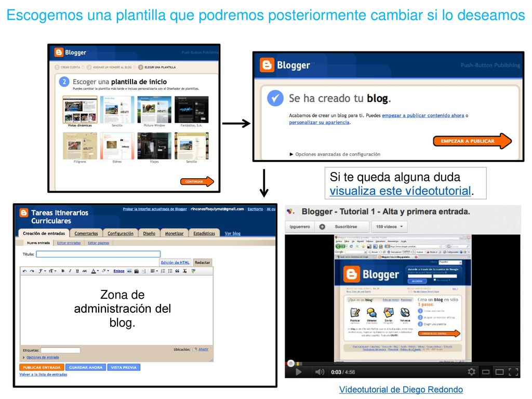Open the 159 vídeos dropdown
This screenshot has height=399, width=532.
(390, 227)
